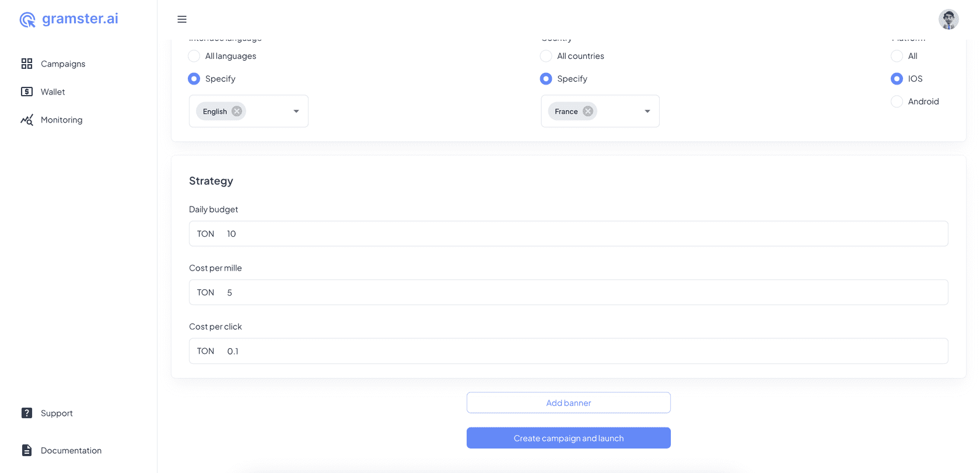The image size is (980, 473).
Task: Open the user profile avatar
Action: [949, 19]
